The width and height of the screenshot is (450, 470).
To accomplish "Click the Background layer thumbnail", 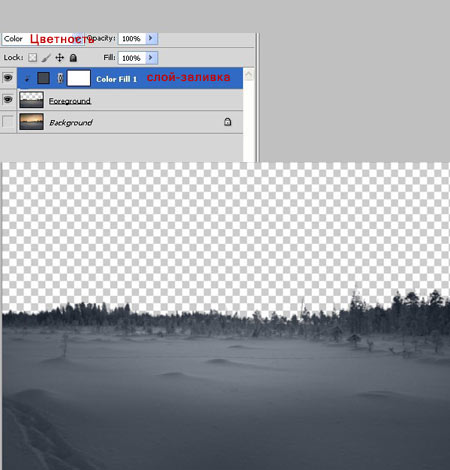I will click(31, 121).
